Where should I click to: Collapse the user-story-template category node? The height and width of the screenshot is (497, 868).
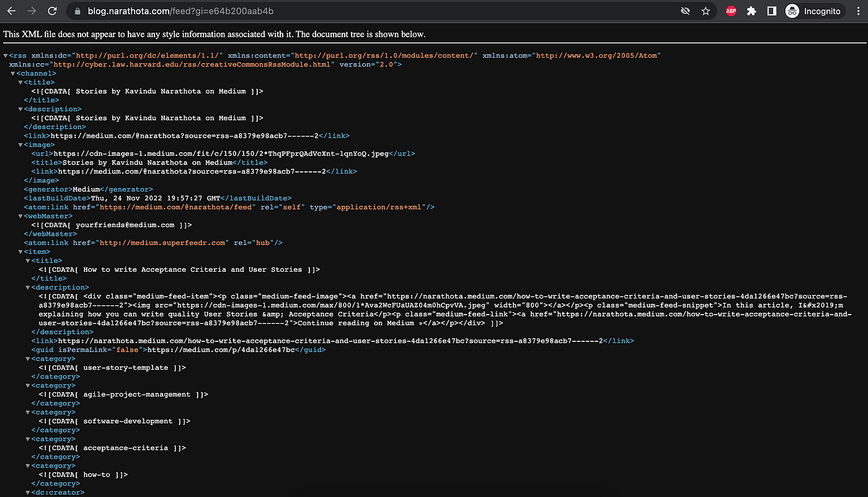(28, 359)
